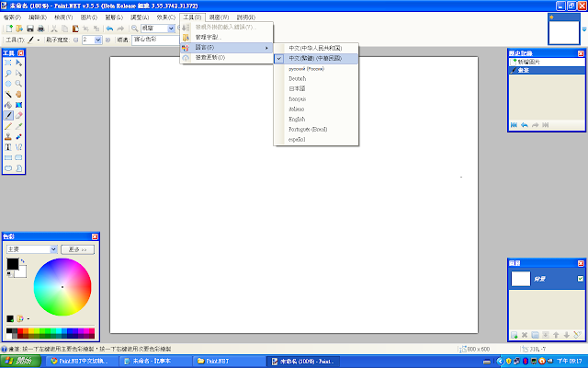This screenshot has height=368, width=588.
Task: Select the Zoom magnifier tool in Tools panel
Action: click(x=18, y=84)
